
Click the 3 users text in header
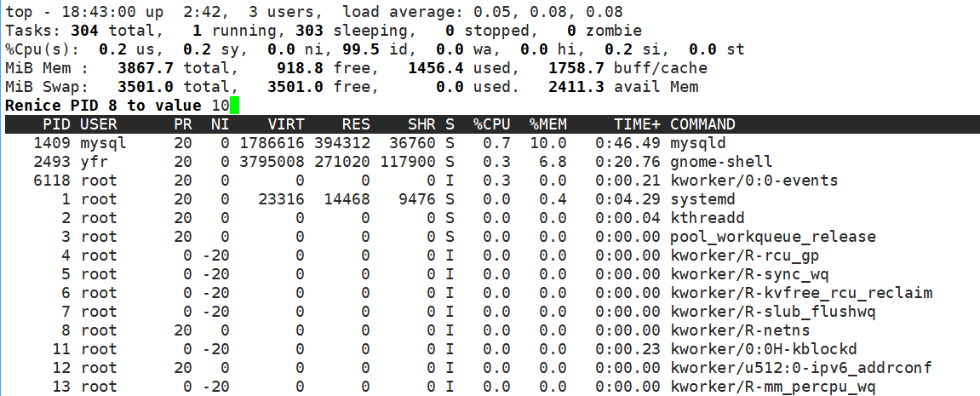coord(285,12)
